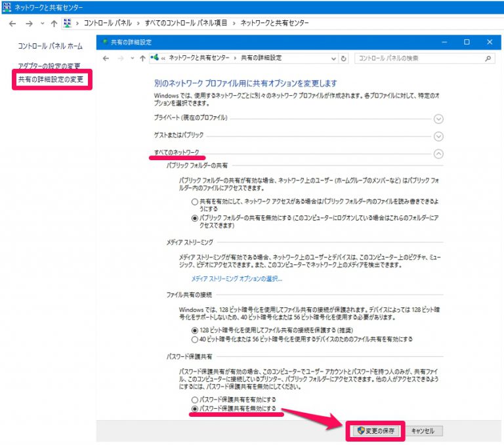
Task: Click 変更の保存 button
Action: (375, 431)
